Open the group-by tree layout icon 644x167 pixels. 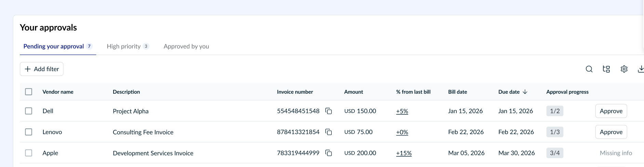(606, 69)
